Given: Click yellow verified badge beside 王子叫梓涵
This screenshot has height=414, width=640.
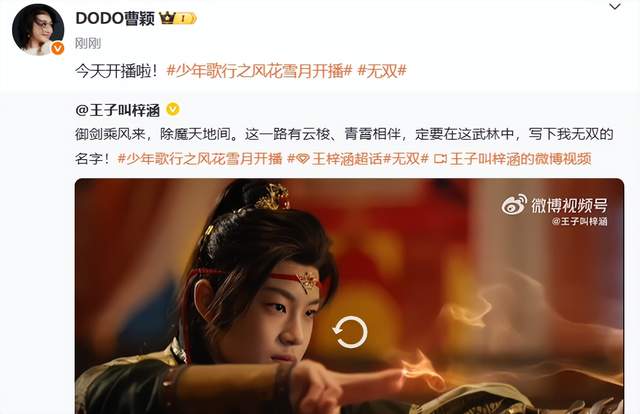Looking at the screenshot, I should coord(173,109).
